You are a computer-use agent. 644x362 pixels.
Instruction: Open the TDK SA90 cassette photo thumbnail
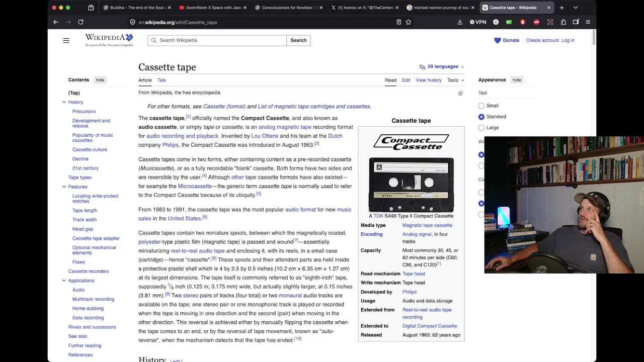[x=411, y=185]
